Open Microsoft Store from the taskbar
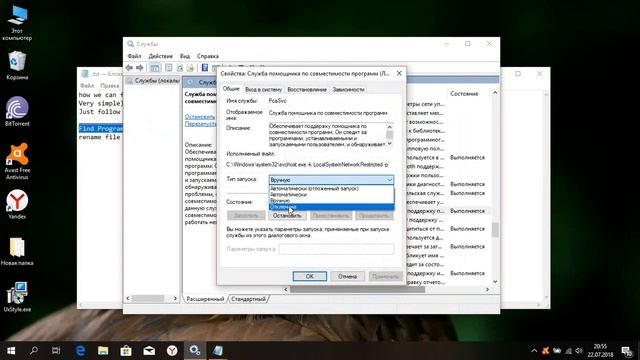This screenshot has width=640, height=360. point(126,351)
